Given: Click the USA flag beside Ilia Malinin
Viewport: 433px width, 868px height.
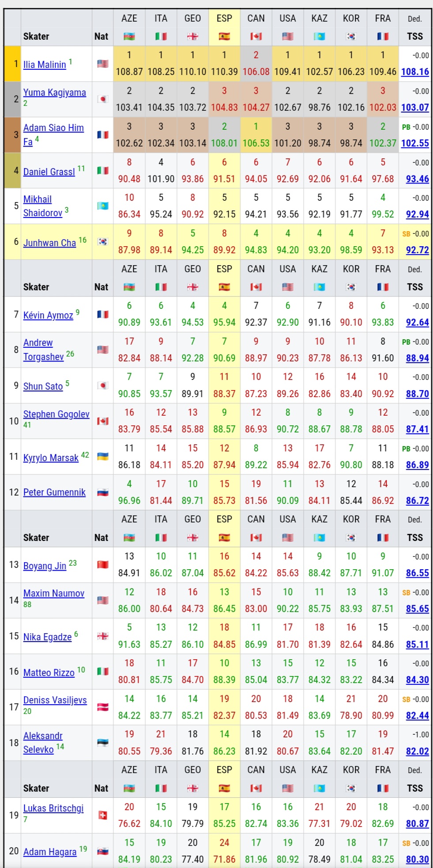Looking at the screenshot, I should [x=102, y=64].
